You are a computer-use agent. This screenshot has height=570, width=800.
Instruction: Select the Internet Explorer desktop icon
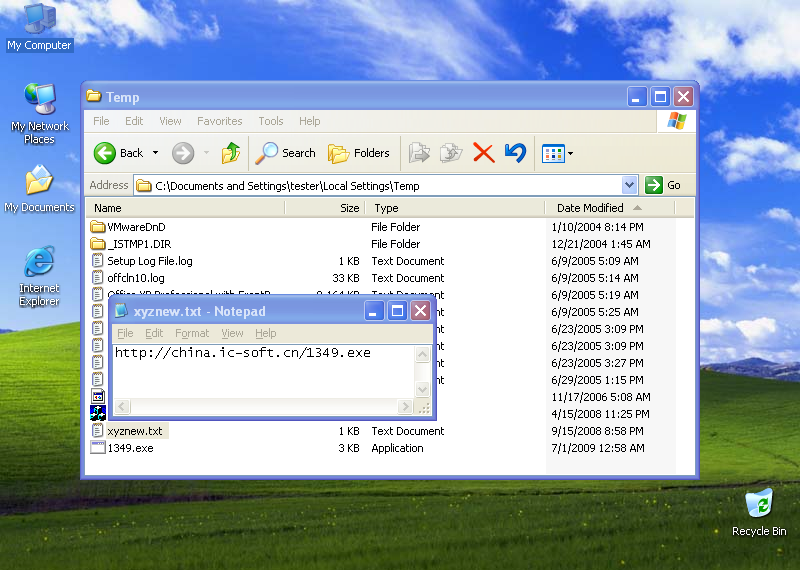pos(39,276)
